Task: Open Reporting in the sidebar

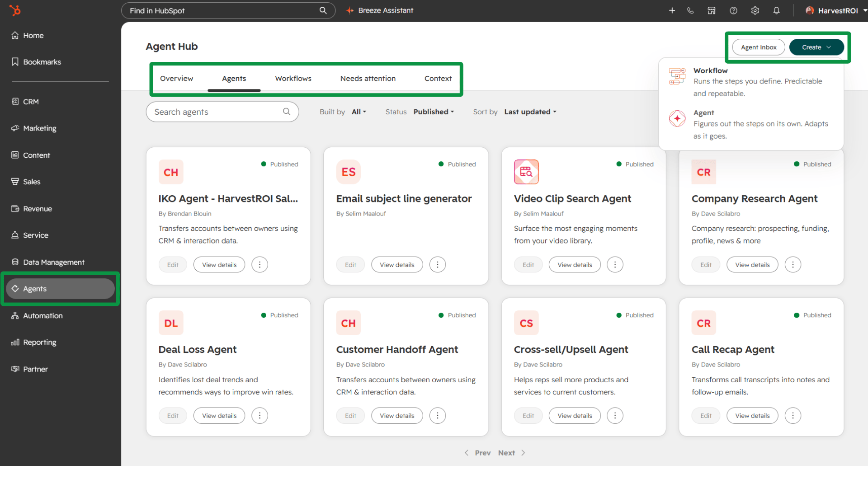Action: click(x=34, y=342)
